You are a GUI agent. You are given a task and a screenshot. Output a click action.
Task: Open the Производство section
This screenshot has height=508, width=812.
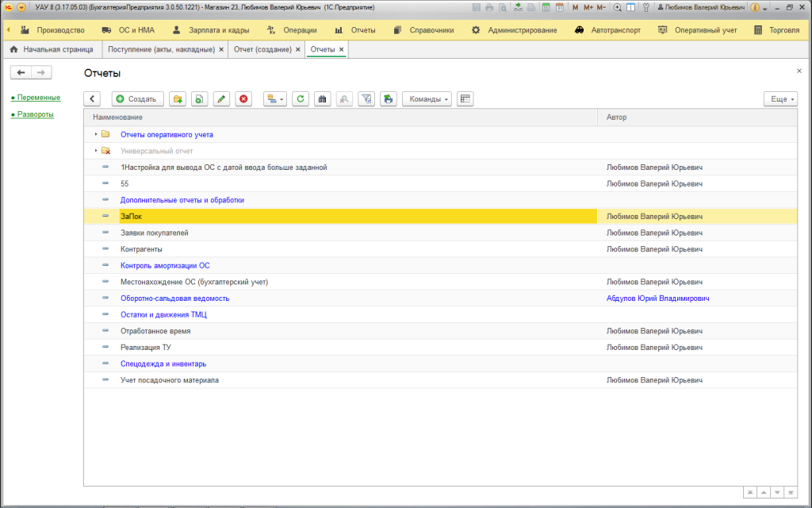coord(53,30)
